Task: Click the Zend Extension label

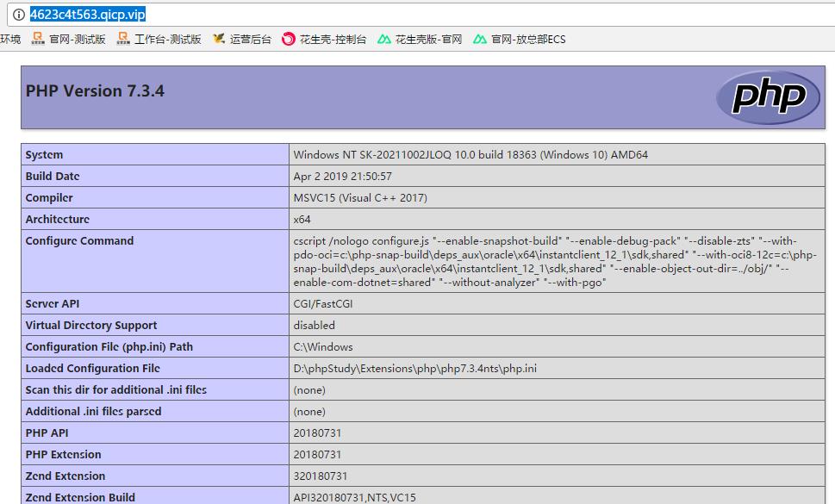Action: tap(65, 476)
